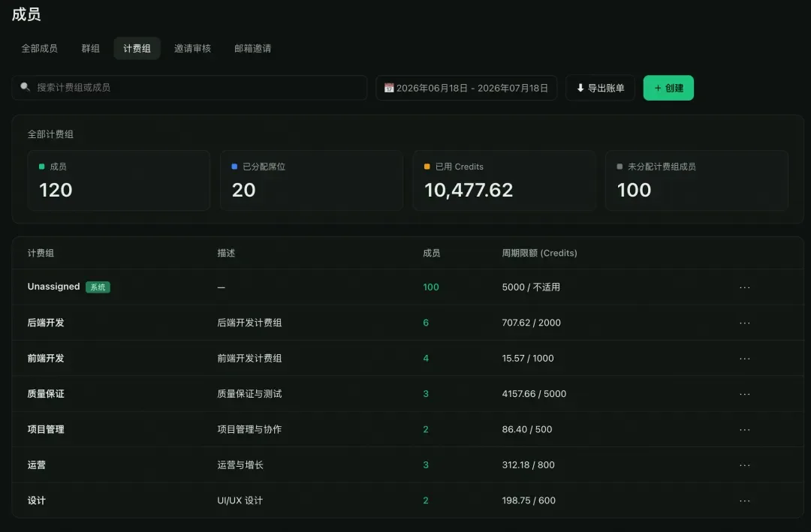Click the quota value 5000 / 不适用
The height and width of the screenshot is (532, 811).
pos(531,287)
